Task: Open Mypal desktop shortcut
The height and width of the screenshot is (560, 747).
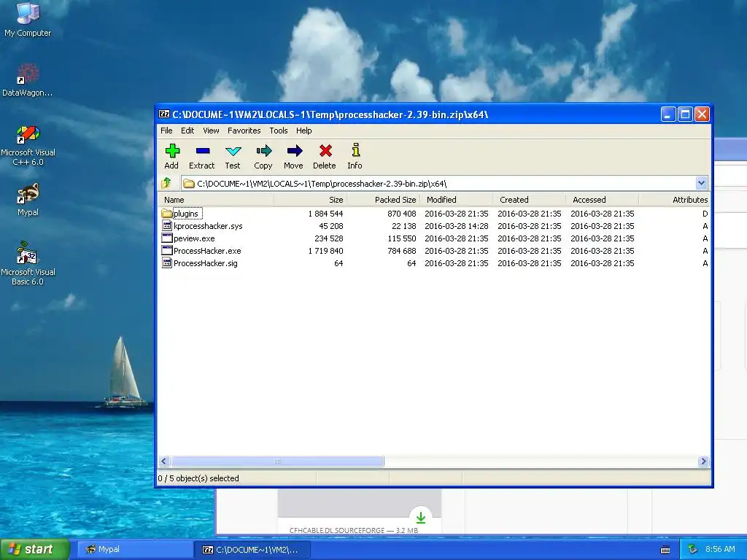Action: click(x=28, y=194)
